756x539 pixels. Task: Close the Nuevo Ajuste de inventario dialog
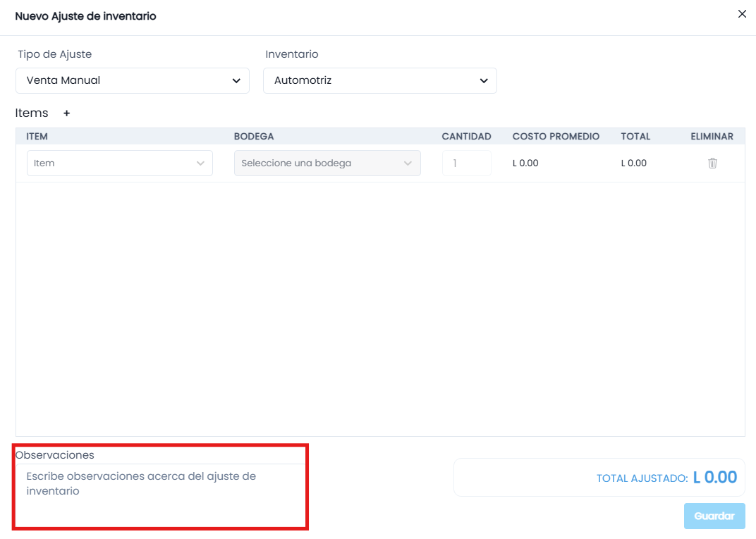pos(742,15)
